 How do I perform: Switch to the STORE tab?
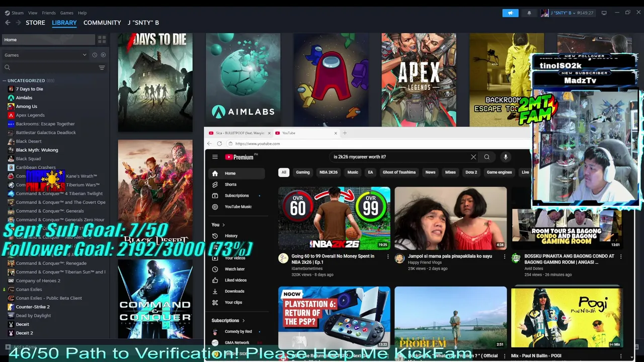click(35, 23)
